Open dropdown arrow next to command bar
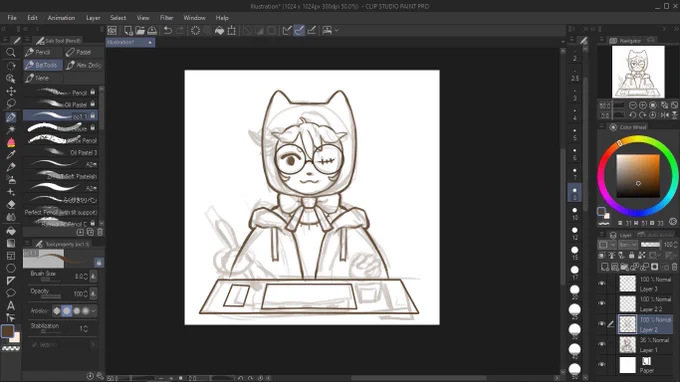Viewport: 680px width, 382px height. (x=337, y=30)
